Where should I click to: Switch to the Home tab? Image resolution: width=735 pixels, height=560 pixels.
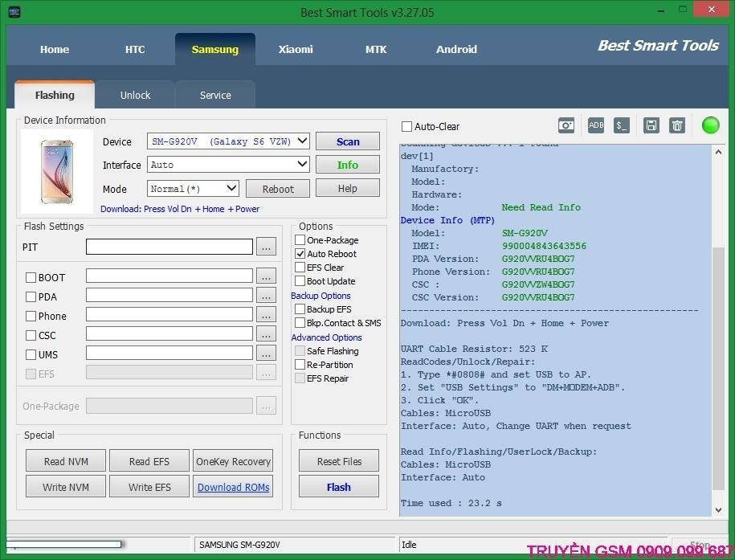pos(55,49)
